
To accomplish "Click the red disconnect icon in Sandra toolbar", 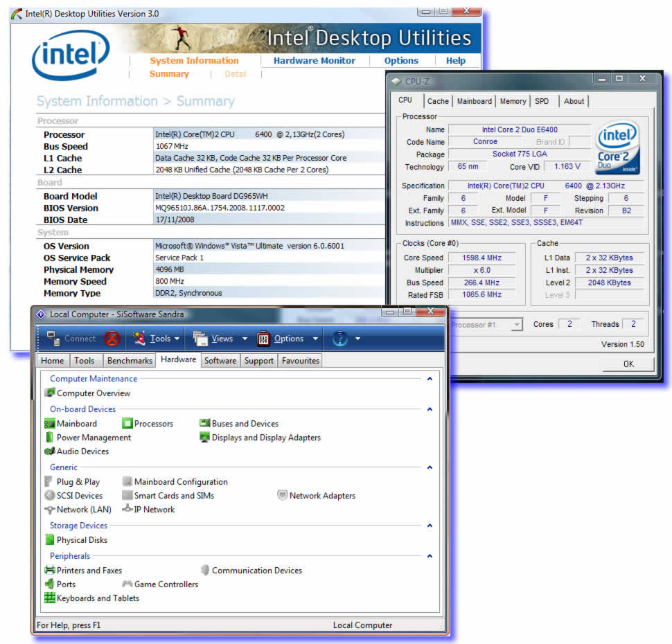I will [112, 339].
